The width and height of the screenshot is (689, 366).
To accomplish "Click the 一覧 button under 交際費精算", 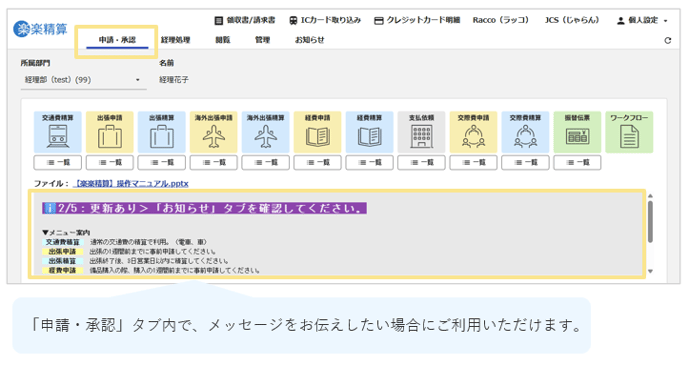I will [x=525, y=163].
